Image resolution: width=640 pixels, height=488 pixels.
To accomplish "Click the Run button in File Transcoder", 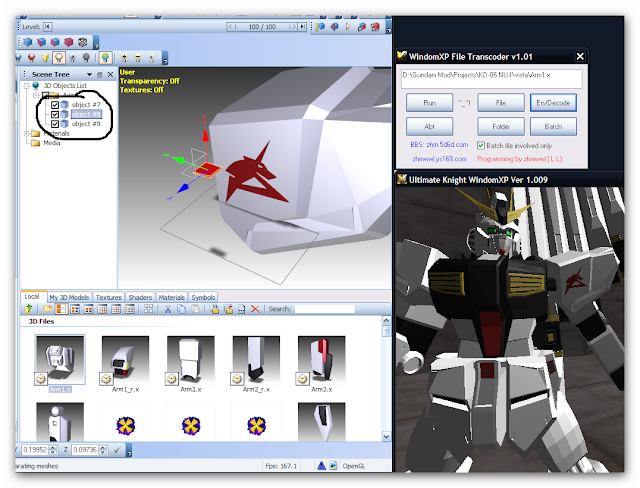I will click(429, 103).
